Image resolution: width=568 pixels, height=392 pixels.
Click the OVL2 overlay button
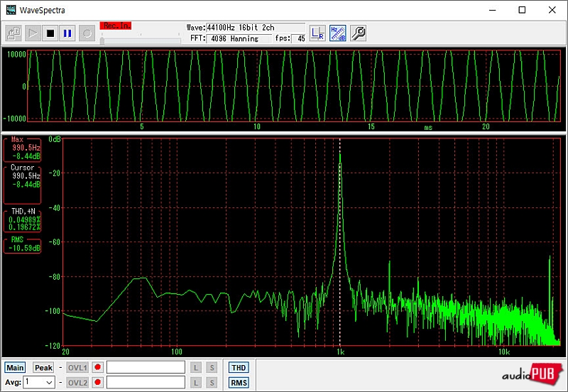[x=77, y=383]
